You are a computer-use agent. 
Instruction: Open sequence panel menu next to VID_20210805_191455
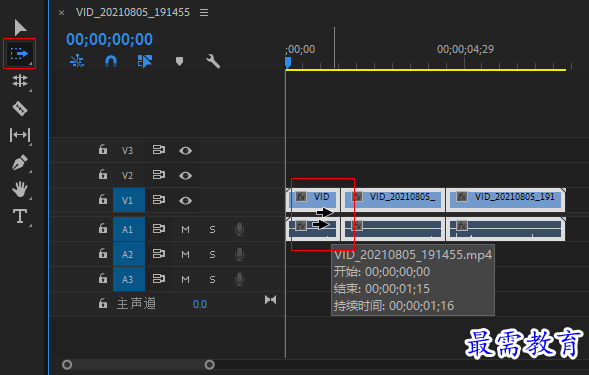click(204, 13)
